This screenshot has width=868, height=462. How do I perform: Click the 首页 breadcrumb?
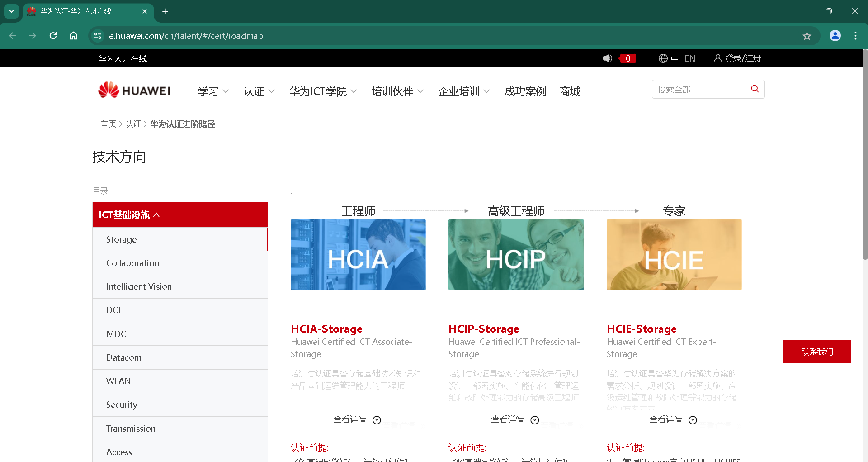click(108, 124)
